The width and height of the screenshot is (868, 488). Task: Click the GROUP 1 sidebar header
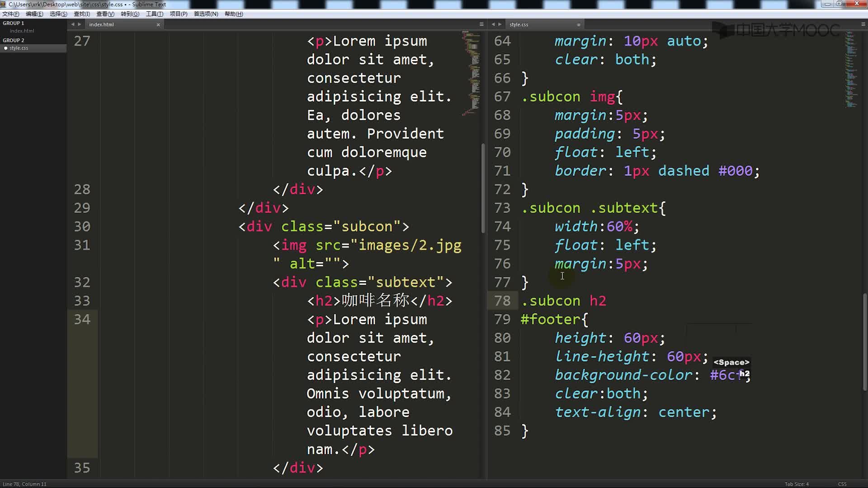click(x=14, y=23)
